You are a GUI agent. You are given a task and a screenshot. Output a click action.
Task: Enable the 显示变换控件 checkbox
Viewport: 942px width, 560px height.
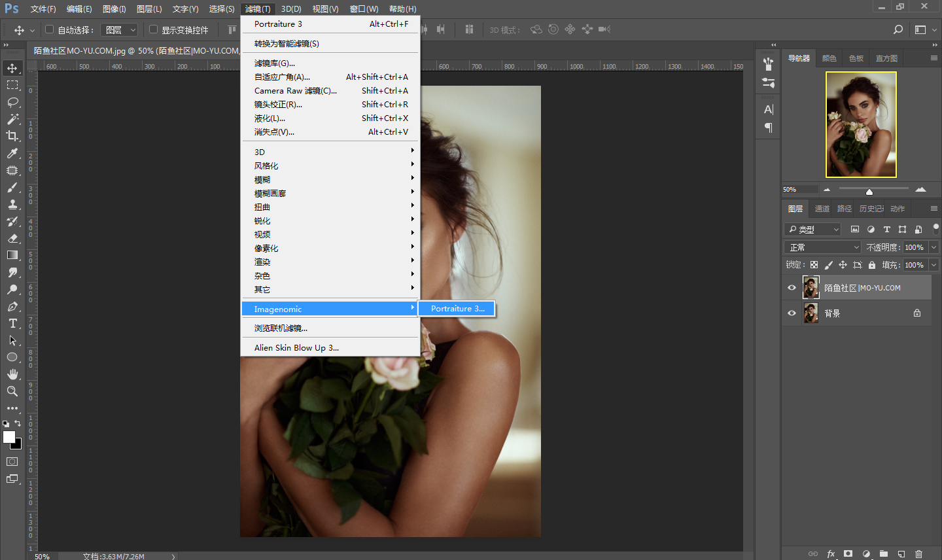tap(153, 29)
